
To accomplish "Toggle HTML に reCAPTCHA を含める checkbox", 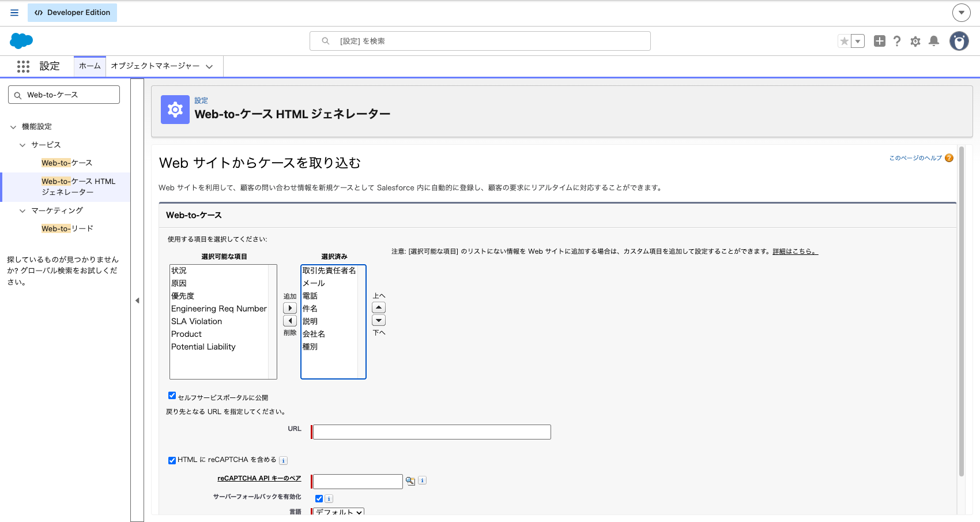I will click(172, 460).
